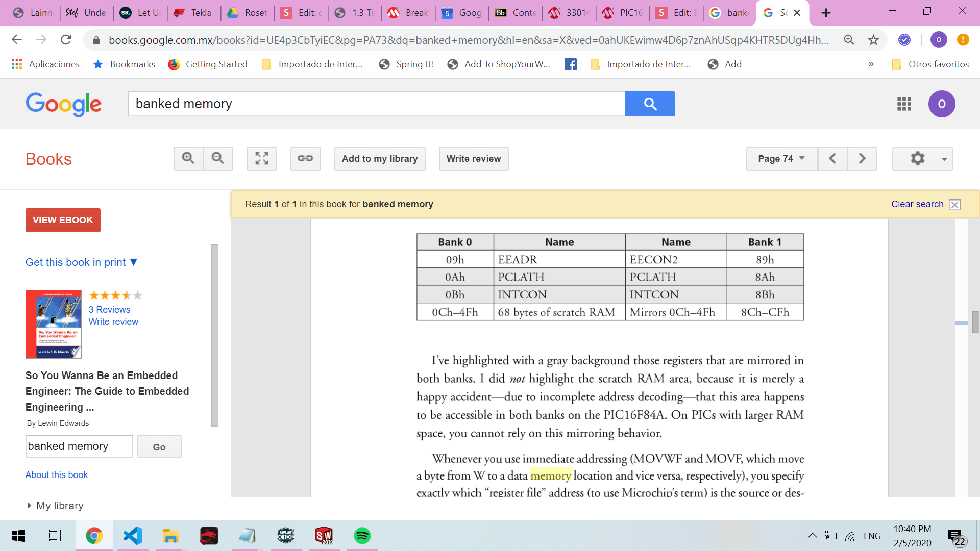Switch to the Tekla browser tab
This screenshot has height=551, width=980.
194,13
